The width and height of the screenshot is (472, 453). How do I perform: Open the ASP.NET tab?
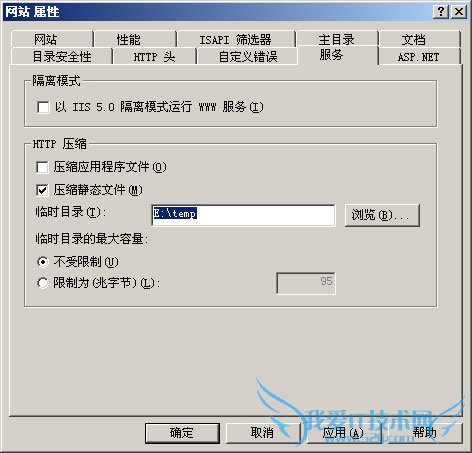[x=420, y=56]
